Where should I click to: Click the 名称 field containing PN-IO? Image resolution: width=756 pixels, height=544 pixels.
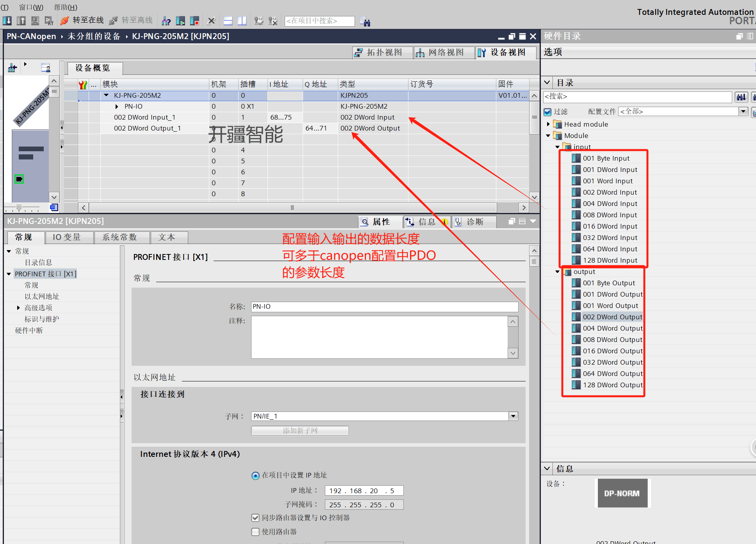coord(385,307)
